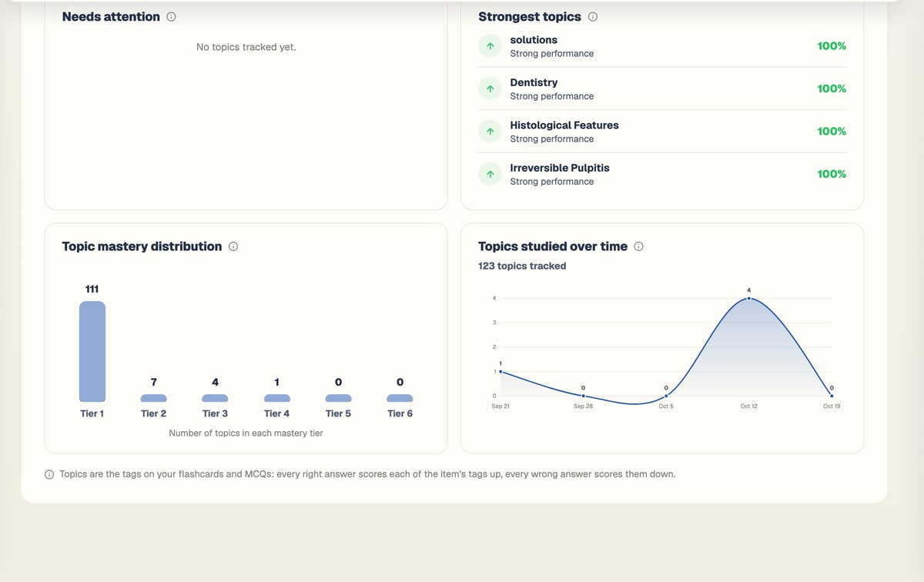Click Topic mastery distribution heading

(x=142, y=246)
